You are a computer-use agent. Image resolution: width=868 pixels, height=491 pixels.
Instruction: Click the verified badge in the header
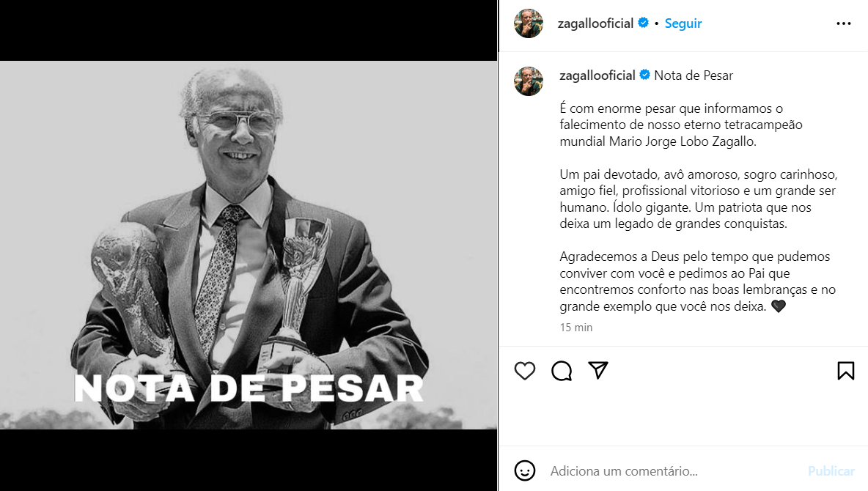point(643,23)
